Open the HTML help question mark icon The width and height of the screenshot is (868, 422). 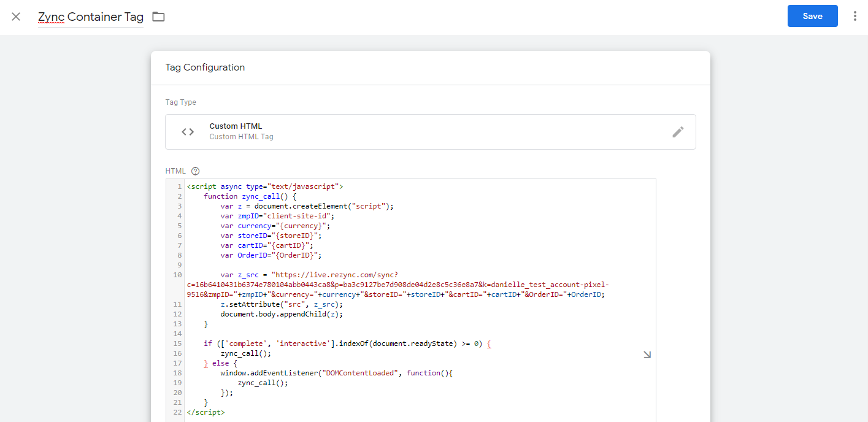tap(196, 171)
